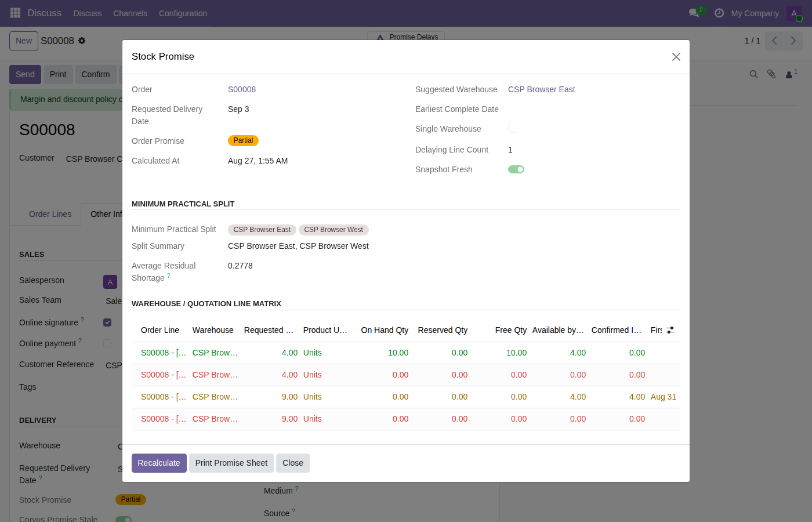Select the CSP Browser East split tag
Viewport: 812px width, 522px height.
pyautogui.click(x=262, y=230)
